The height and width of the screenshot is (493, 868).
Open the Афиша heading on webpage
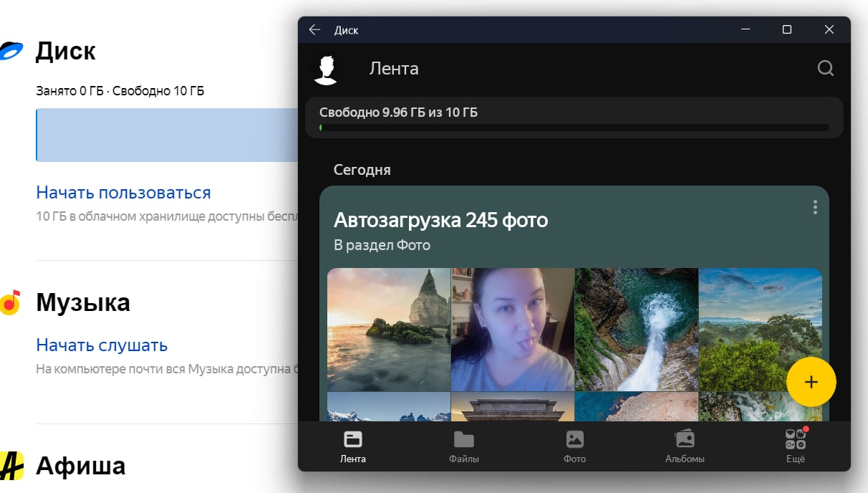point(80,466)
